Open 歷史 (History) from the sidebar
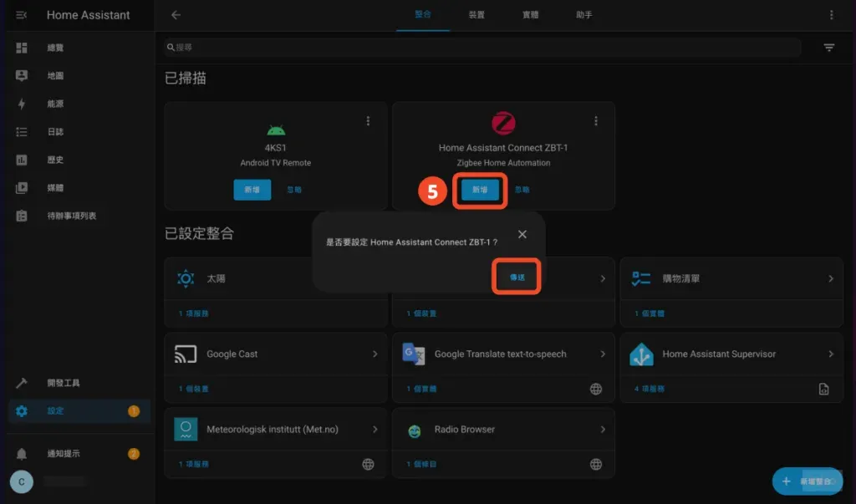 click(x=20, y=159)
